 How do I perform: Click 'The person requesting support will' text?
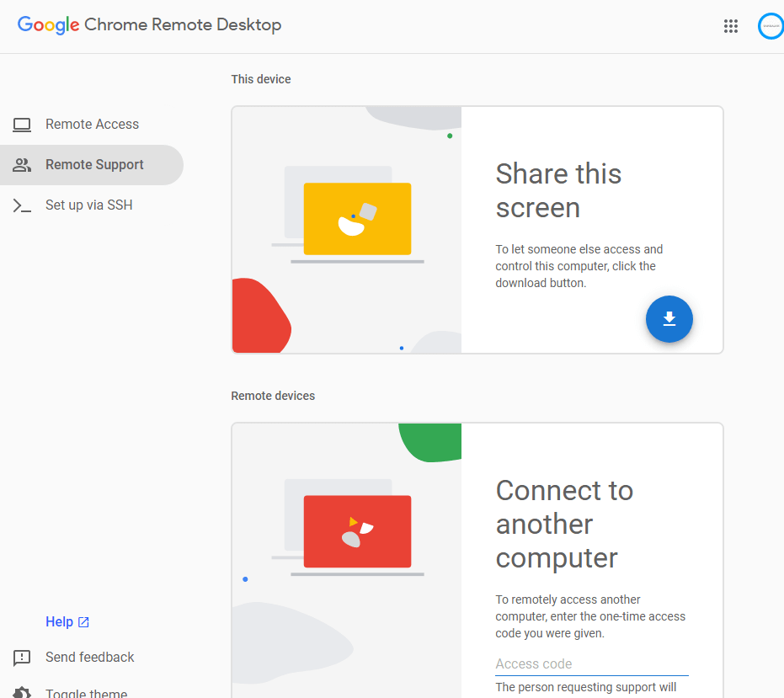point(585,688)
